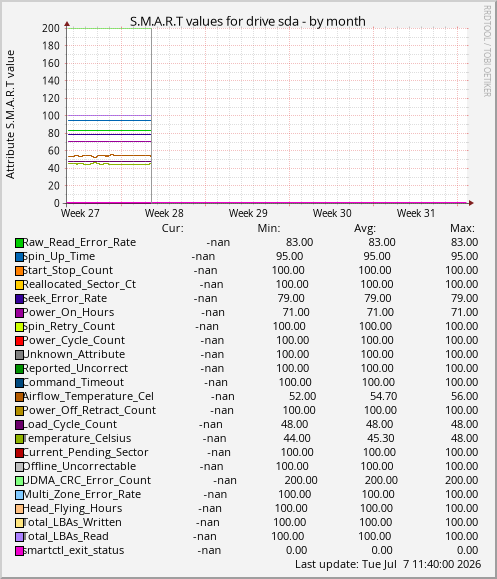Click the Load_Cycle_Count legend label

(70, 424)
